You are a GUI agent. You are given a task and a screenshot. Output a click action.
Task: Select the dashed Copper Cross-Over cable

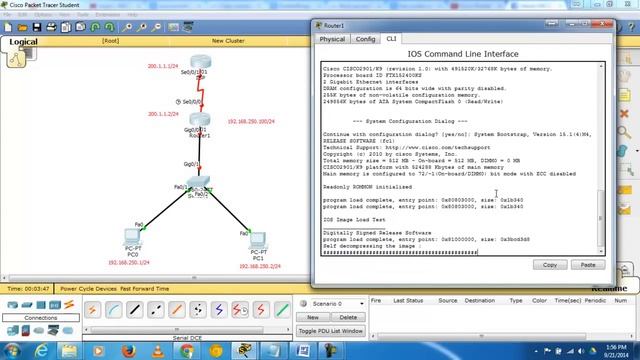[156, 310]
